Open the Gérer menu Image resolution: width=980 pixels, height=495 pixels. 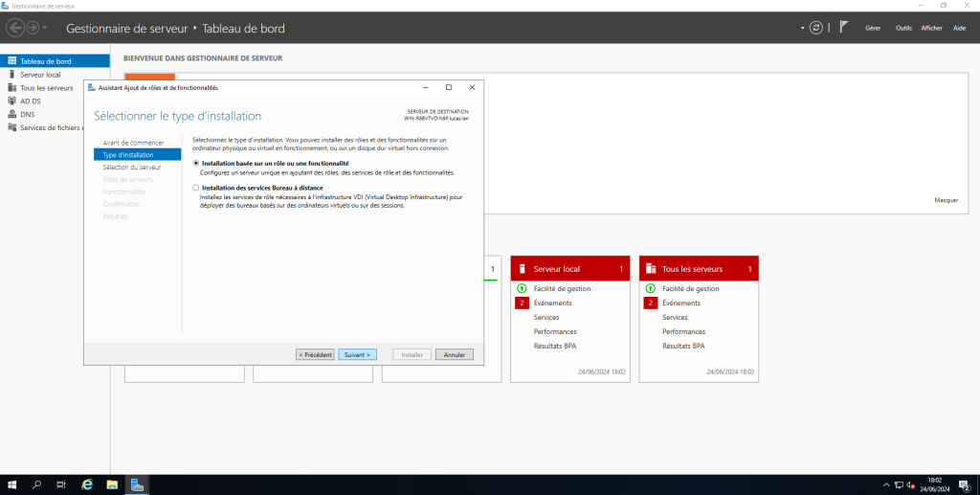click(x=873, y=28)
